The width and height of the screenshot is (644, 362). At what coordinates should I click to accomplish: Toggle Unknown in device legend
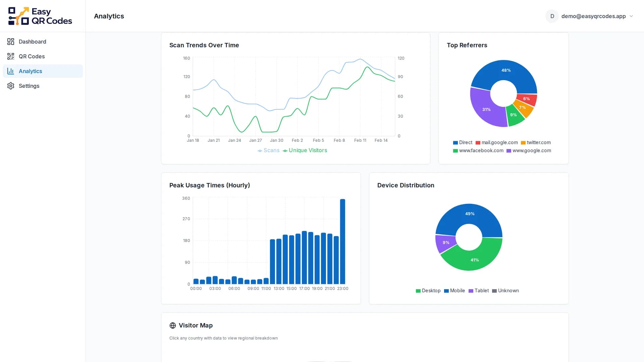click(x=505, y=291)
